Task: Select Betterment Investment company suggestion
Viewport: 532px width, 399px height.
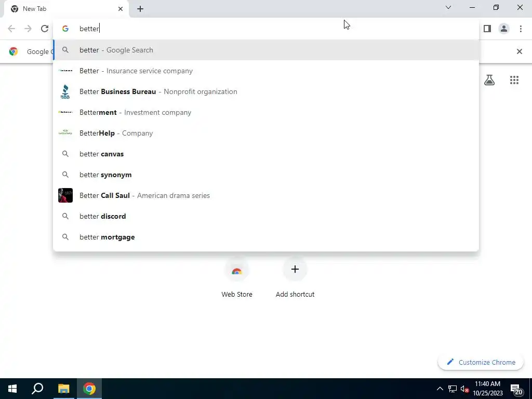Action: click(x=266, y=112)
